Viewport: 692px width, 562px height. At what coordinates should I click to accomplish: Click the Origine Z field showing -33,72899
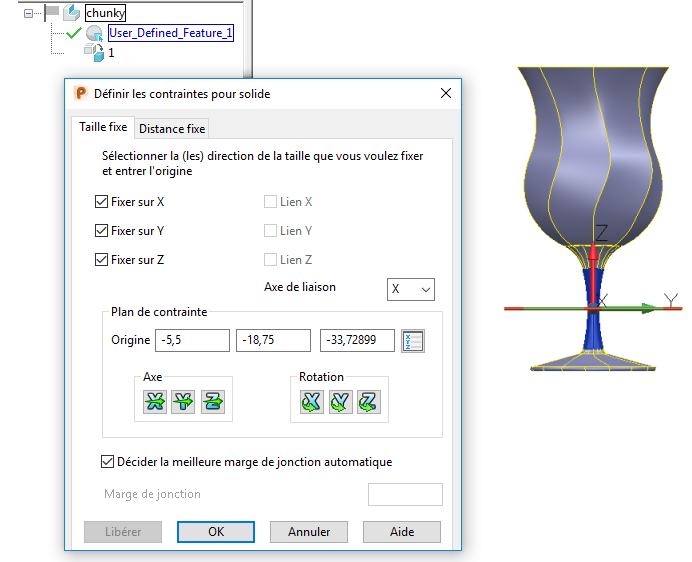coord(357,340)
